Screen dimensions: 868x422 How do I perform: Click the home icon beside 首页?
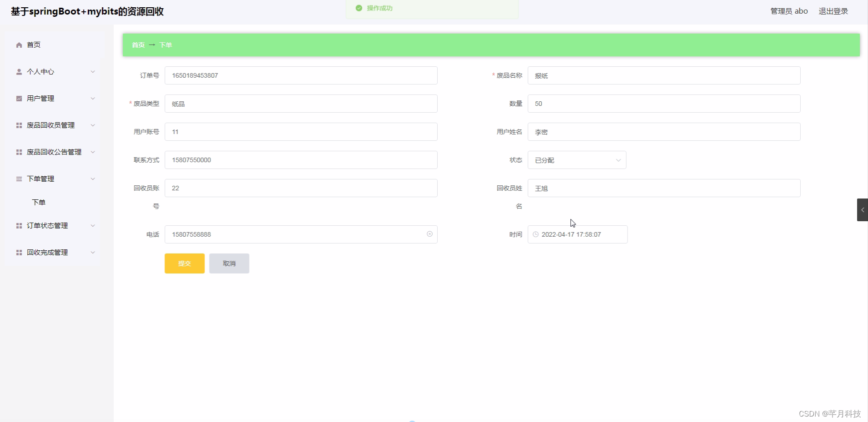(19, 45)
